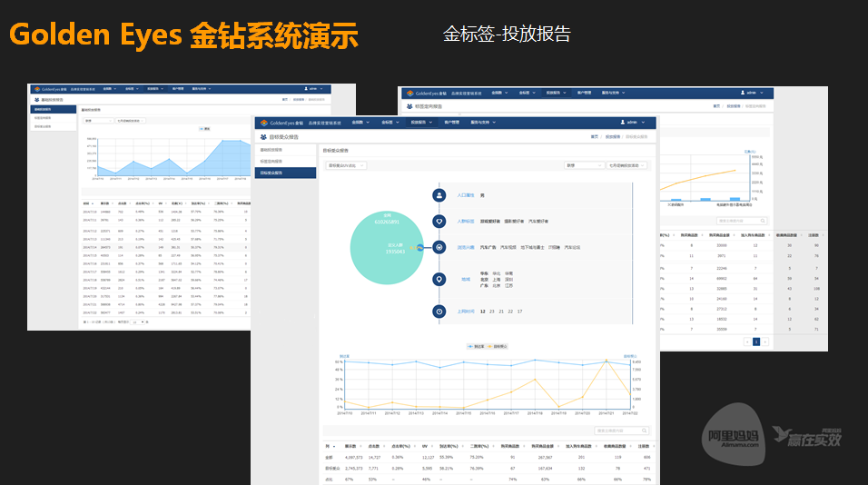Open 投放报告 menu in the right window
The height and width of the screenshot is (485, 868).
point(556,93)
